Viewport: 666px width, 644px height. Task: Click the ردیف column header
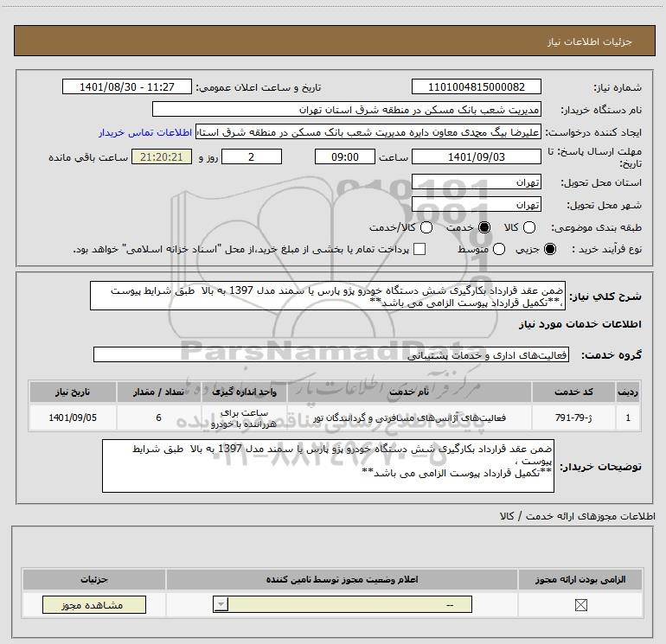(628, 392)
